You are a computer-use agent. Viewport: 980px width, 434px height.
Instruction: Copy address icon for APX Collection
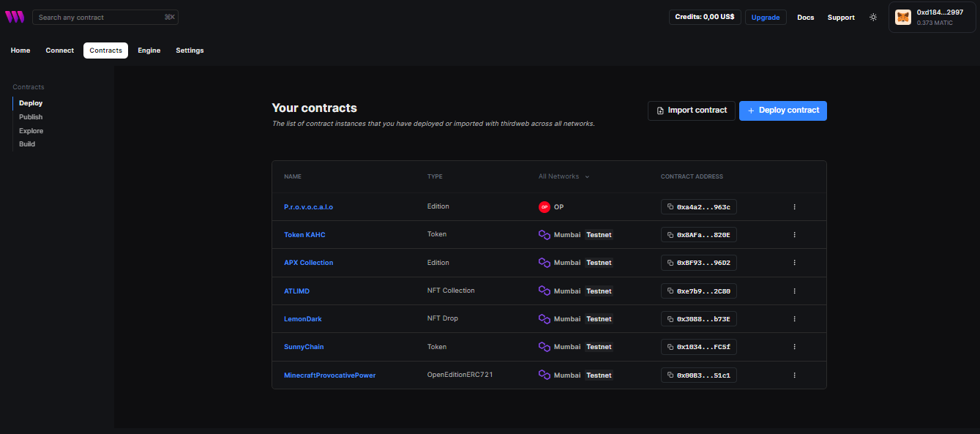point(670,263)
